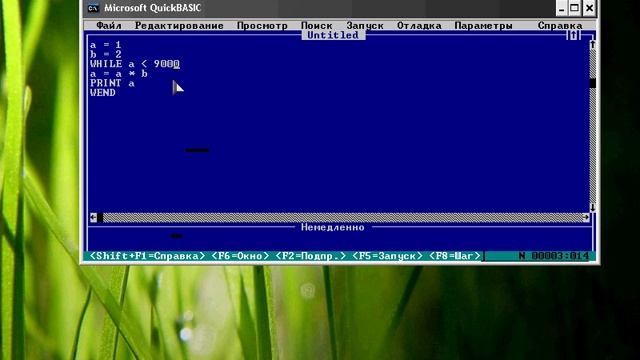The image size is (640, 360).
Task: Click the WEND line
Action: (102, 93)
